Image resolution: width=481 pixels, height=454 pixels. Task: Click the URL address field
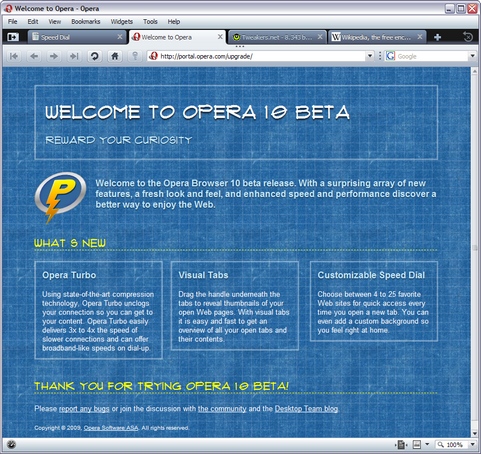click(x=262, y=56)
